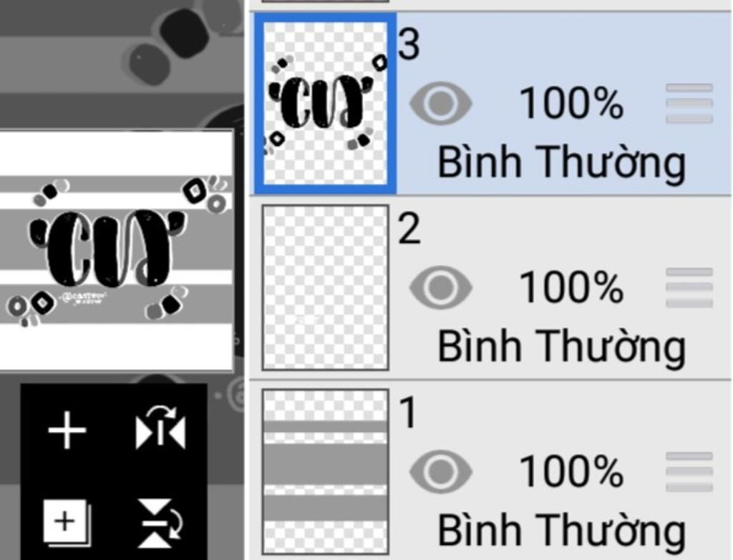Click the flip vertical icon
733x560 pixels.
tap(160, 523)
